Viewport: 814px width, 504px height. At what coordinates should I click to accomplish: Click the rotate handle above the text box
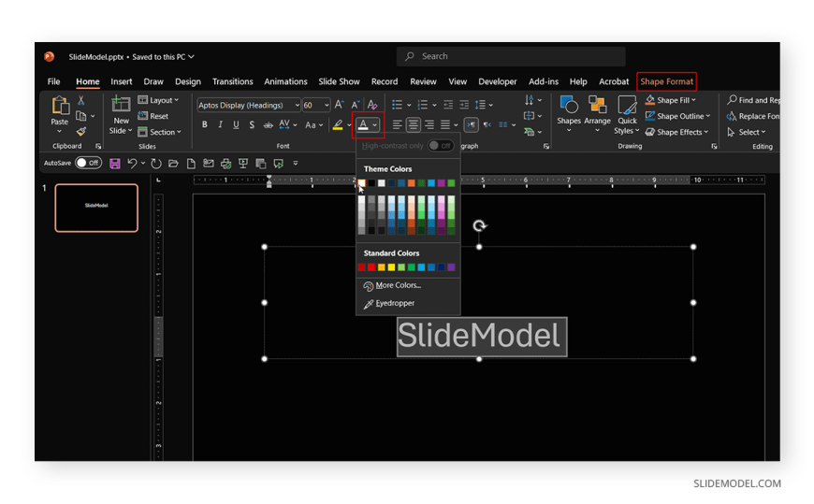tap(480, 225)
